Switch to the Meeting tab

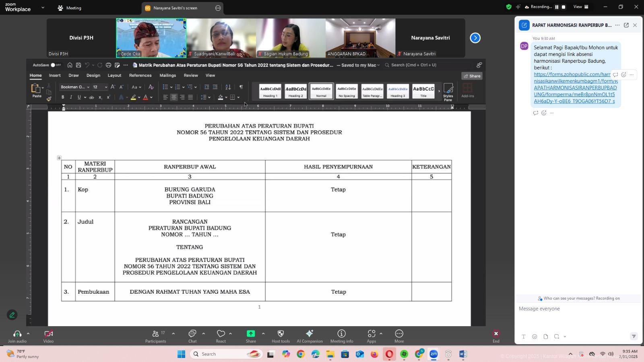click(x=69, y=8)
